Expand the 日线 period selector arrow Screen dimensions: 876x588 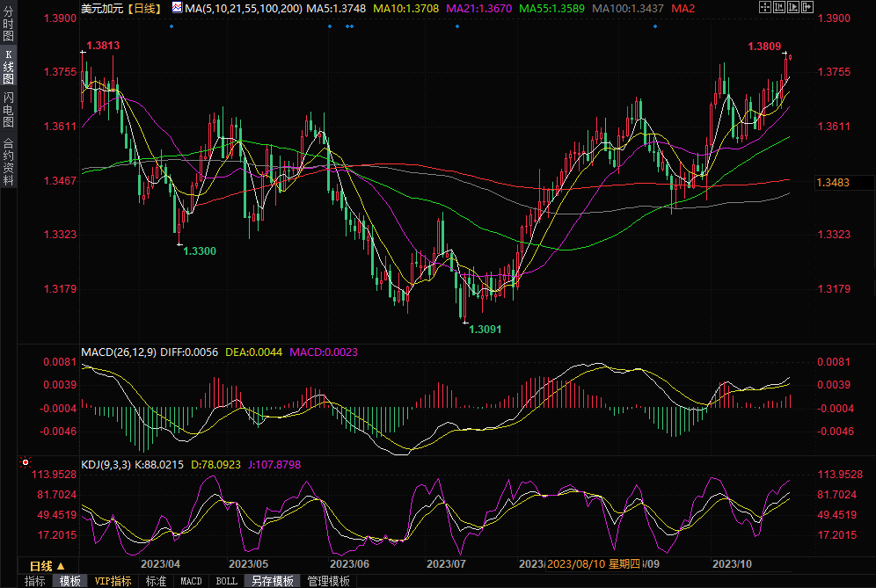61,566
